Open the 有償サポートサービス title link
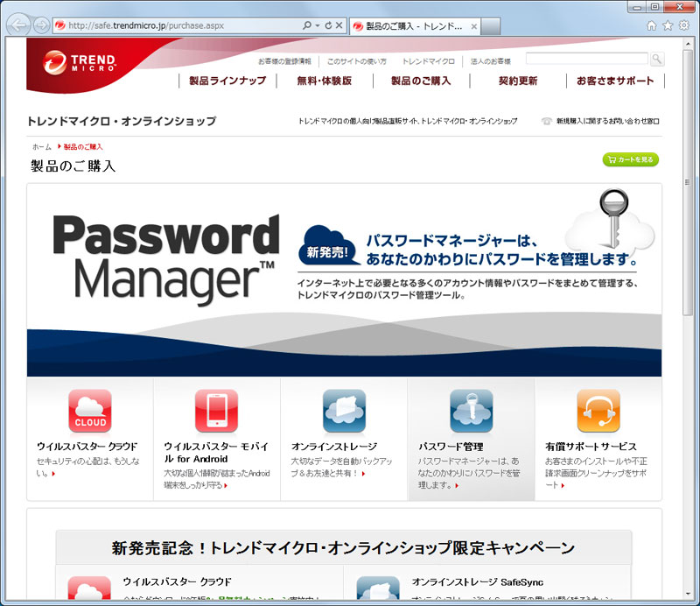 [591, 447]
